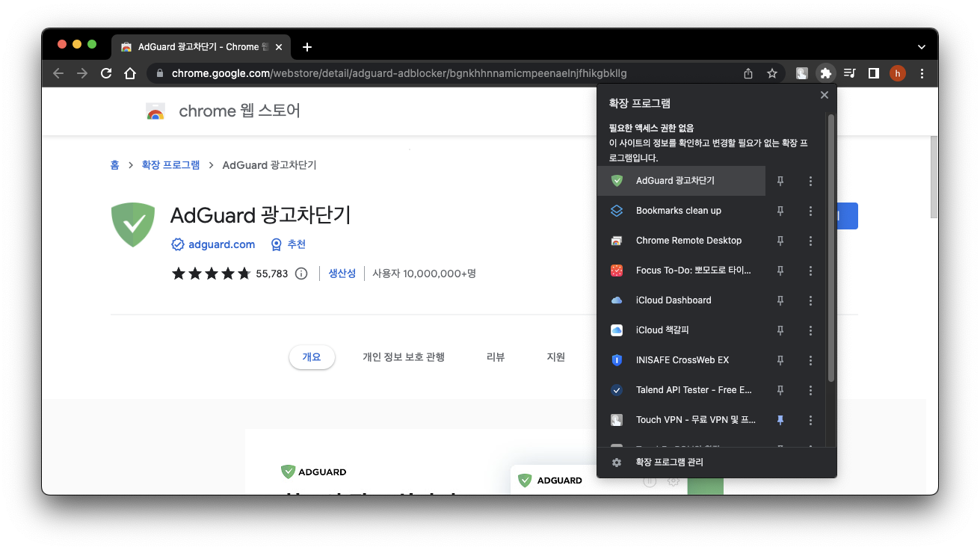
Task: Go to Chrome home page icon
Action: coord(130,73)
